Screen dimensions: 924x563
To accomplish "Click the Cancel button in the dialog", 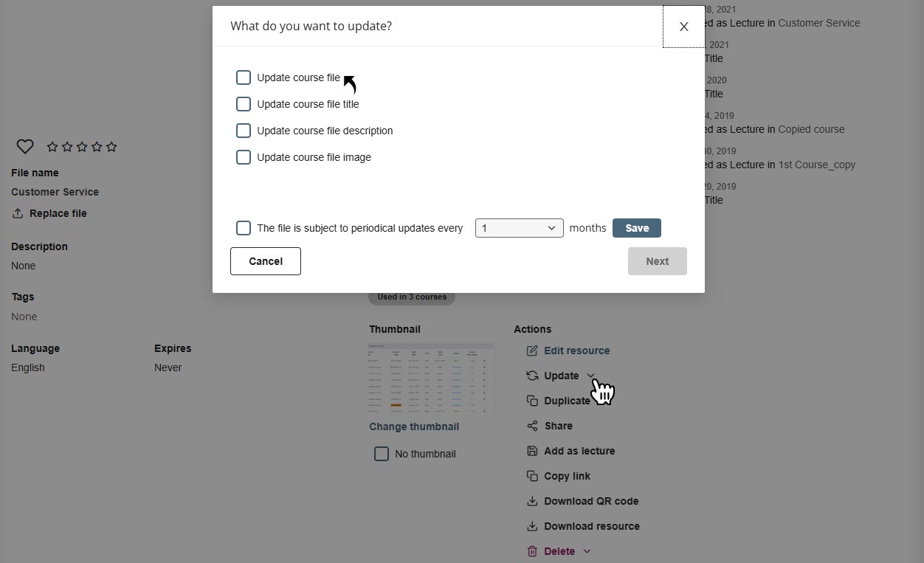I will tap(265, 260).
